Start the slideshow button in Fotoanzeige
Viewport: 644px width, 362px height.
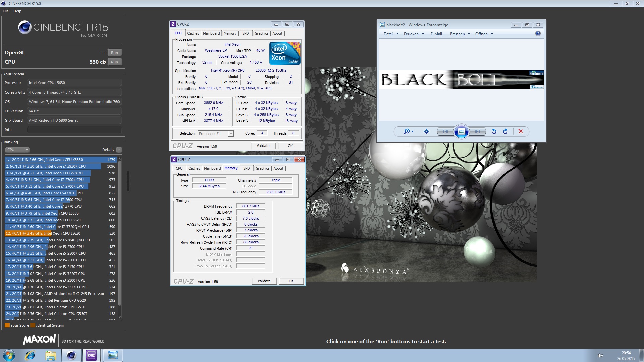[x=461, y=132]
